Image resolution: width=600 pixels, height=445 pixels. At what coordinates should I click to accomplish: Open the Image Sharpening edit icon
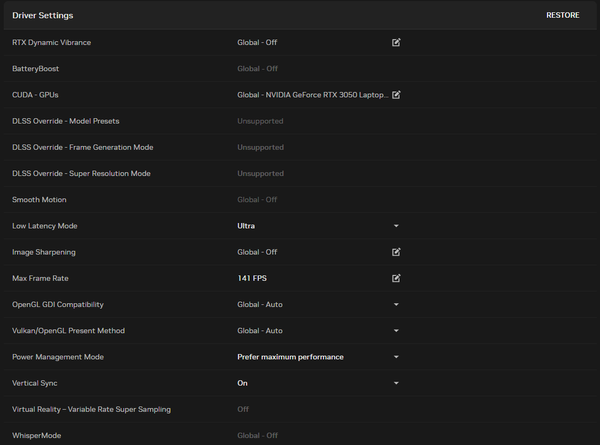[396, 252]
